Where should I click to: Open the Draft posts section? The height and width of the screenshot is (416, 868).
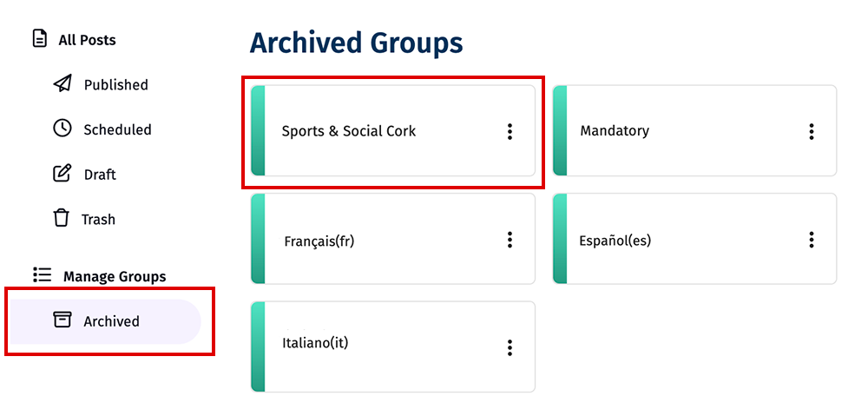pos(100,175)
